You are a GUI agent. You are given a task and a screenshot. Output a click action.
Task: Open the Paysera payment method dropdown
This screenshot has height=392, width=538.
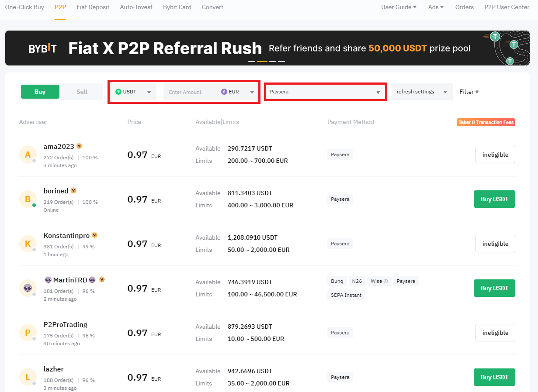(325, 92)
